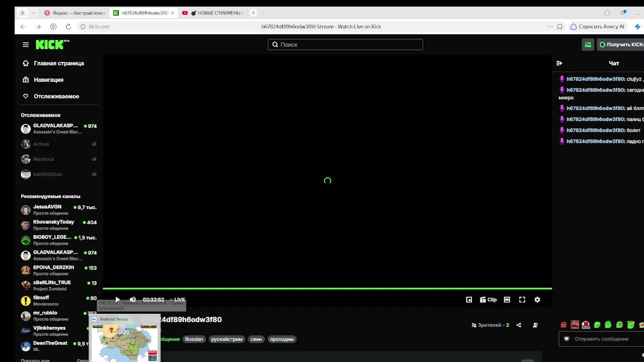Click the green stream progress bar
Screen dimensions: 644x362
click(x=327, y=289)
